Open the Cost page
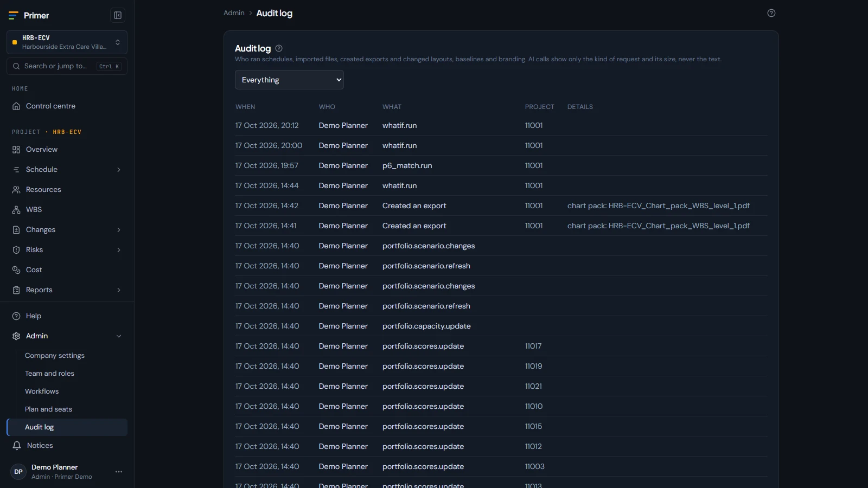The width and height of the screenshot is (868, 488). tap(34, 270)
